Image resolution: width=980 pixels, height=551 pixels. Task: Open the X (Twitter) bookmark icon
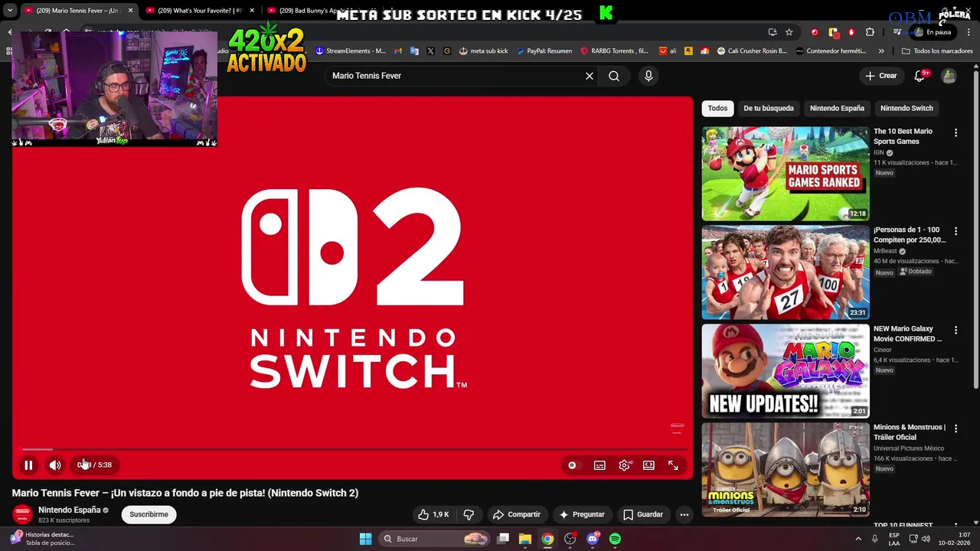click(x=430, y=51)
